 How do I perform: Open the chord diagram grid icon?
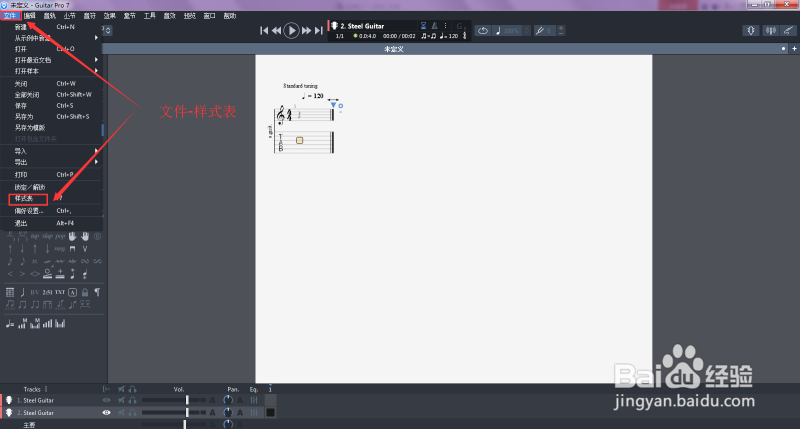[x=10, y=292]
